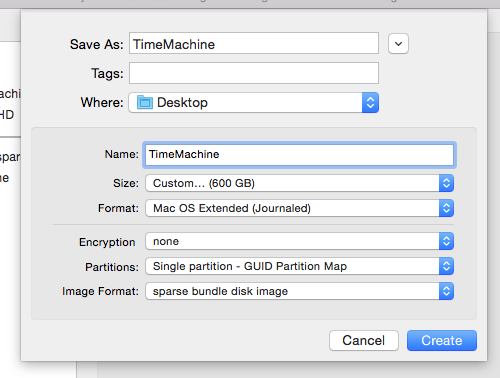
Task: Click the Name field containing TimeMachine
Action: click(300, 155)
